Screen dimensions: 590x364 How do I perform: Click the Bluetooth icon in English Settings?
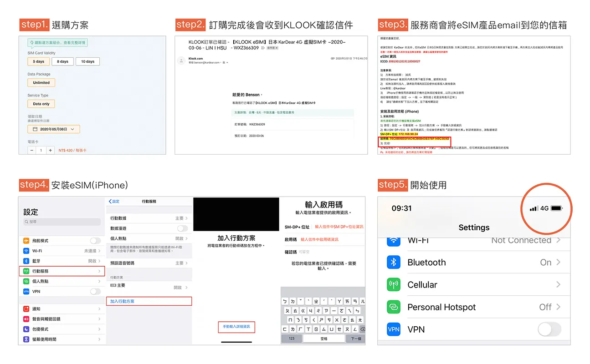pos(393,263)
